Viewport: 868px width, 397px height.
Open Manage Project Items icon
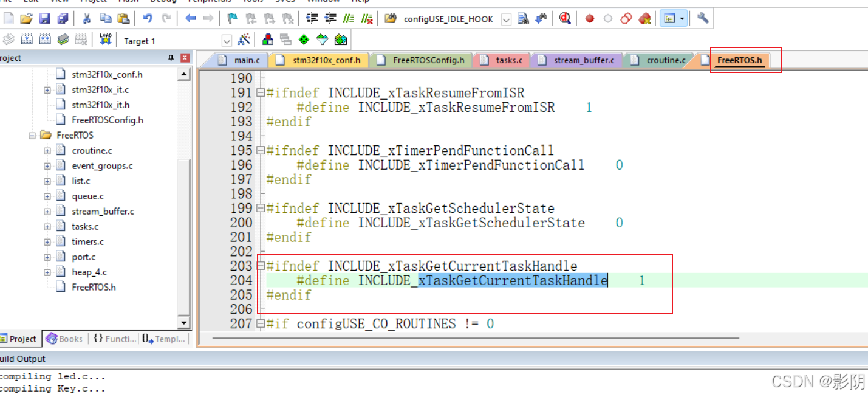(267, 39)
